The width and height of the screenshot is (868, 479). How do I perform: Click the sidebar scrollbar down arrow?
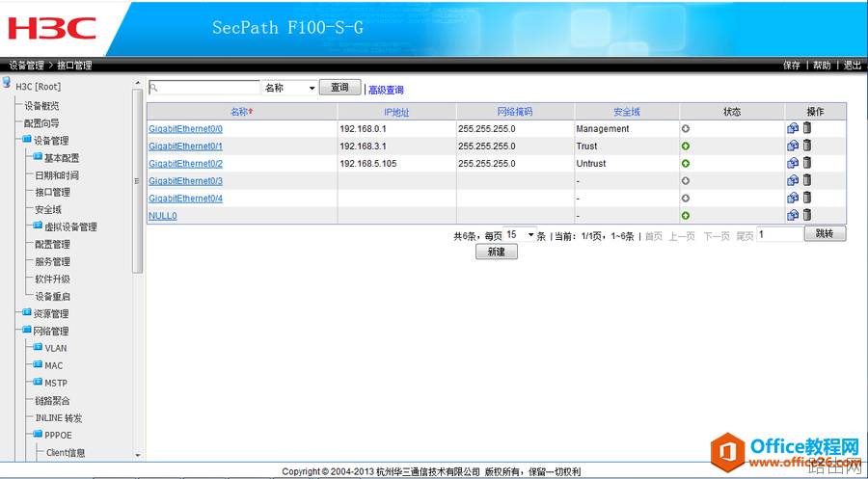pyautogui.click(x=138, y=455)
